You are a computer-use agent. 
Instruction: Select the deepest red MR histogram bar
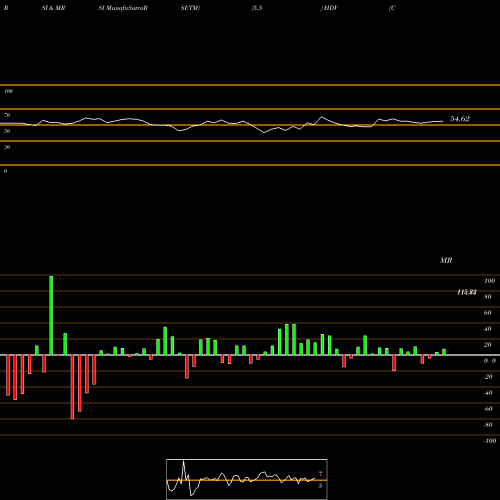point(72,387)
